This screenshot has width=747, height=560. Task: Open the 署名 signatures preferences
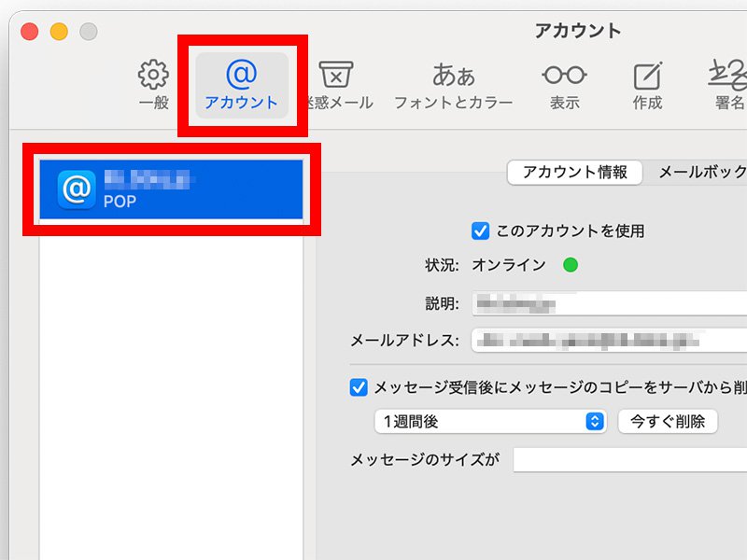pyautogui.click(x=728, y=85)
